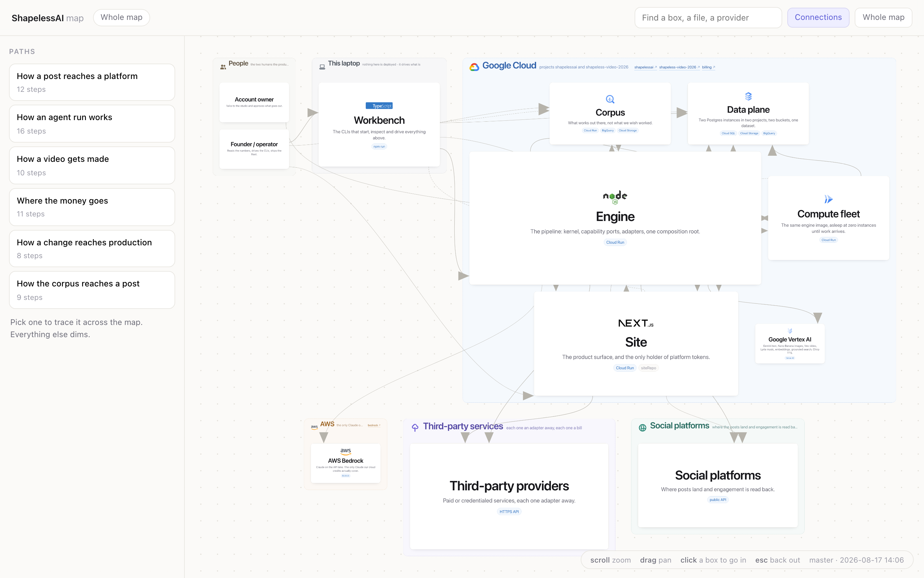Click the Site card title

tap(636, 342)
